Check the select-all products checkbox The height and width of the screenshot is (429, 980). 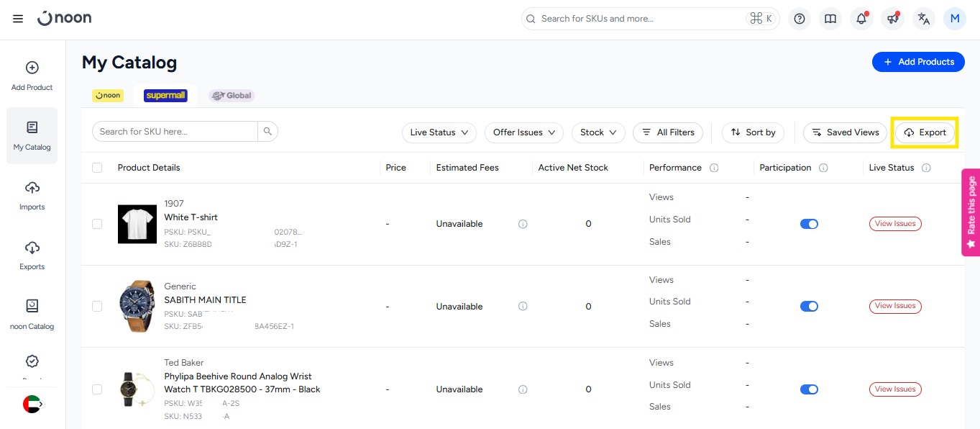pyautogui.click(x=97, y=168)
